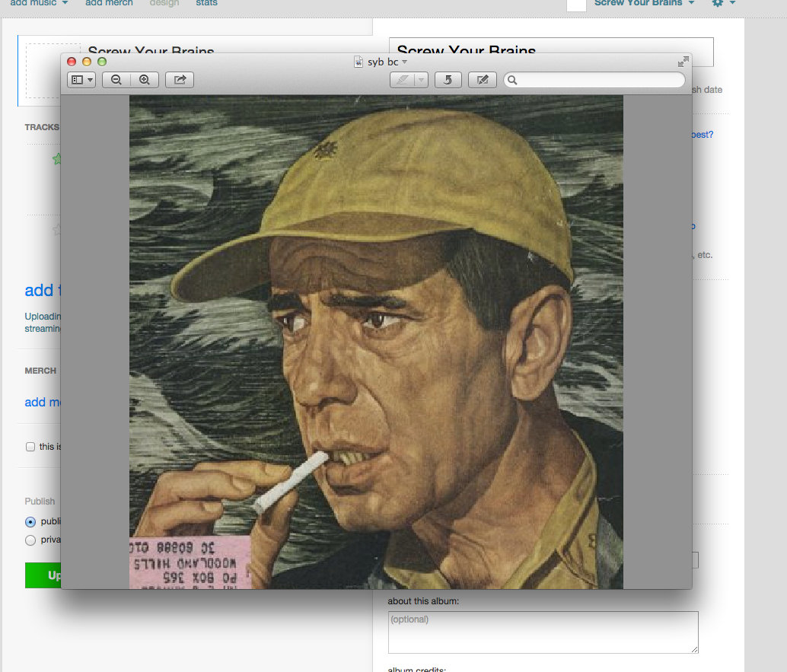This screenshot has width=787, height=672.
Task: Go to the stats page
Action: (x=206, y=3)
